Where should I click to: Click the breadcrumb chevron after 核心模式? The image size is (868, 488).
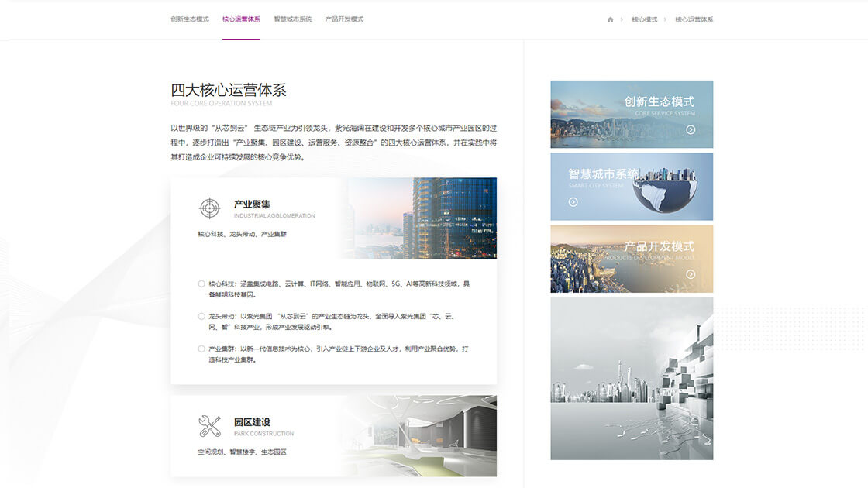point(665,19)
